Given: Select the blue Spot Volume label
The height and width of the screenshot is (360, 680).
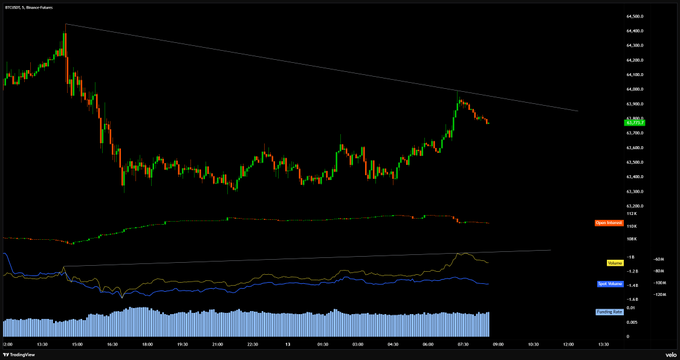Looking at the screenshot, I should pyautogui.click(x=611, y=284).
